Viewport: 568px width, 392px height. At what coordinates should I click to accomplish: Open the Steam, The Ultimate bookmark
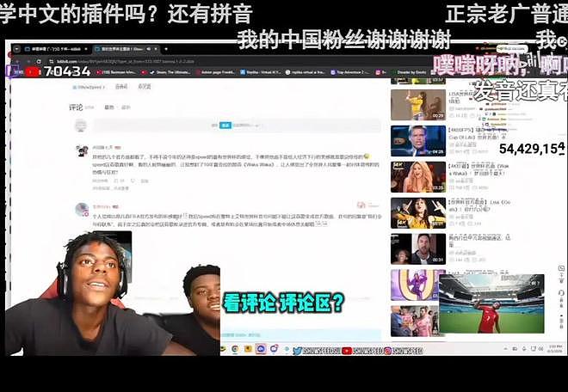(x=170, y=72)
